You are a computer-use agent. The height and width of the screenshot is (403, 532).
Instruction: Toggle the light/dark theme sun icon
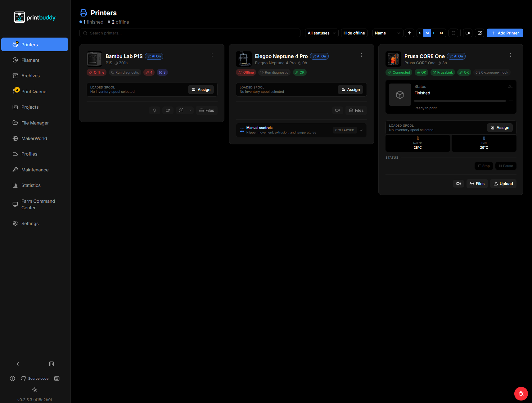[x=35, y=390]
